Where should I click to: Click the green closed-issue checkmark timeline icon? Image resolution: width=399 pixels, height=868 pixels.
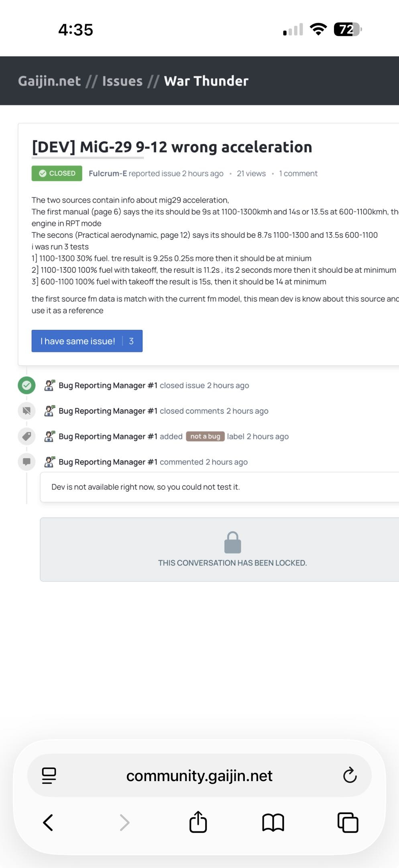pyautogui.click(x=26, y=385)
